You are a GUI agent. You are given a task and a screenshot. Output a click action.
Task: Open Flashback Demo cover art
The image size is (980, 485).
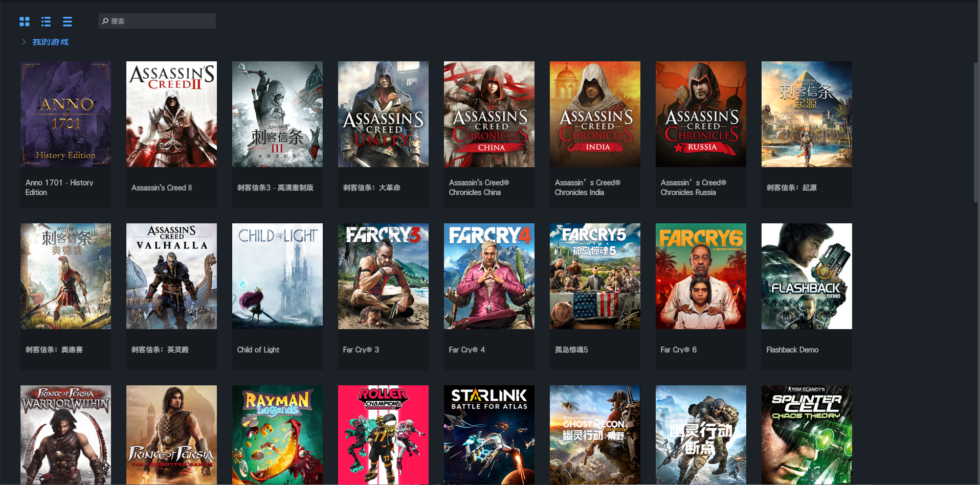click(807, 276)
